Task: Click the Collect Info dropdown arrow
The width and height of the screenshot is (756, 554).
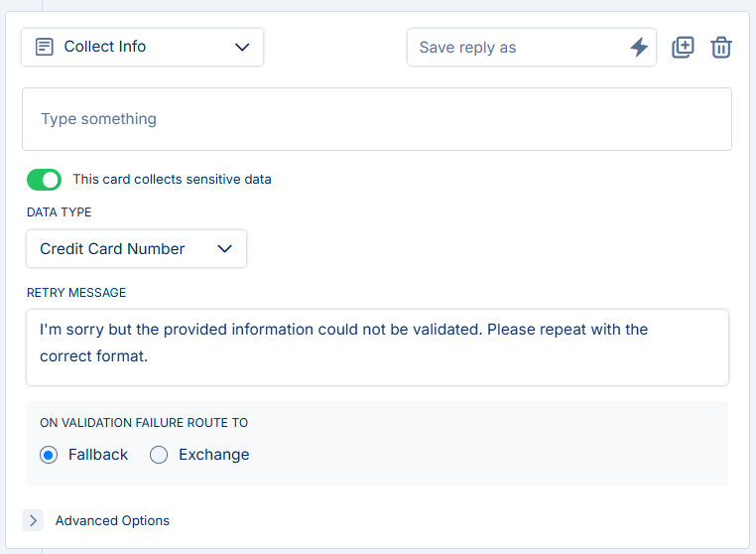Action: click(x=242, y=47)
